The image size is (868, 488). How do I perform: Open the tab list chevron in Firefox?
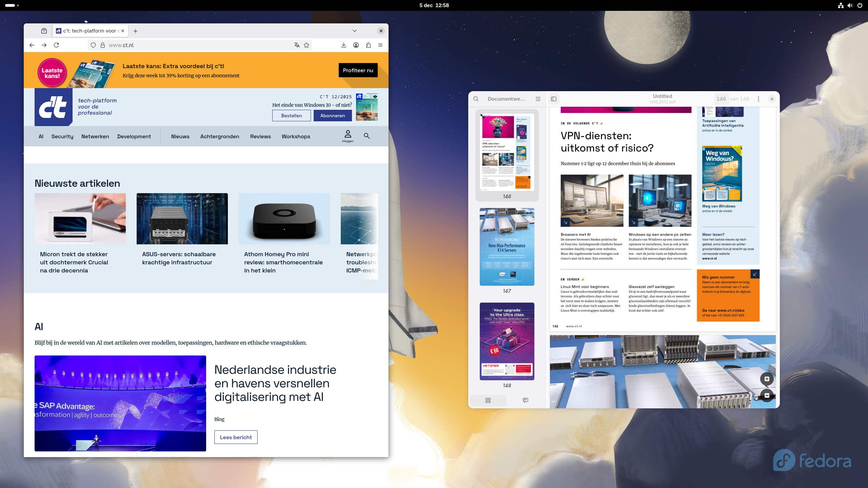pos(355,31)
